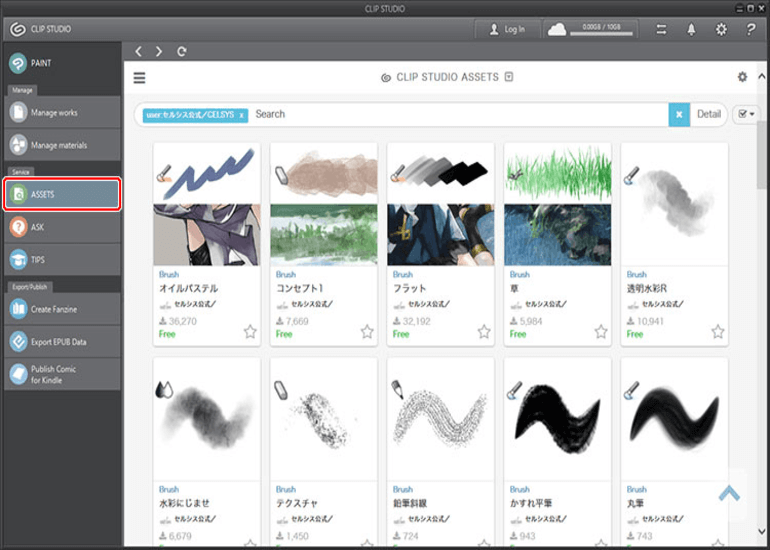Go back with the left arrow

click(x=139, y=51)
